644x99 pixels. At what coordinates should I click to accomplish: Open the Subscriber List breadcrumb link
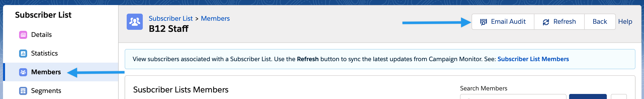click(x=171, y=18)
